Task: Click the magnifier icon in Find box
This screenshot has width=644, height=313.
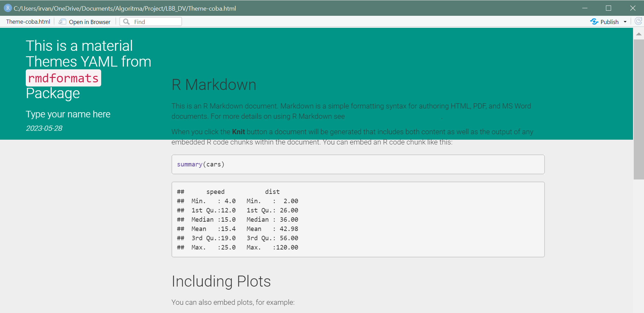Action: click(127, 22)
